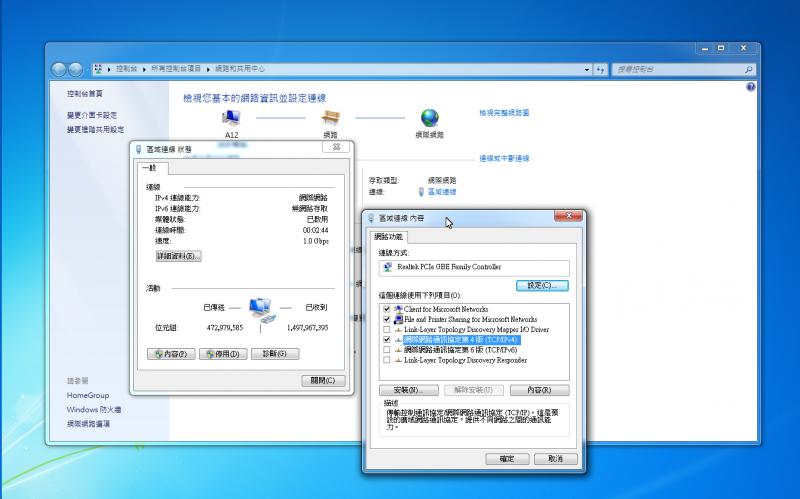This screenshot has width=800, height=499.
Task: Click the Realtek adapter icon in properties dialog
Action: coord(388,267)
